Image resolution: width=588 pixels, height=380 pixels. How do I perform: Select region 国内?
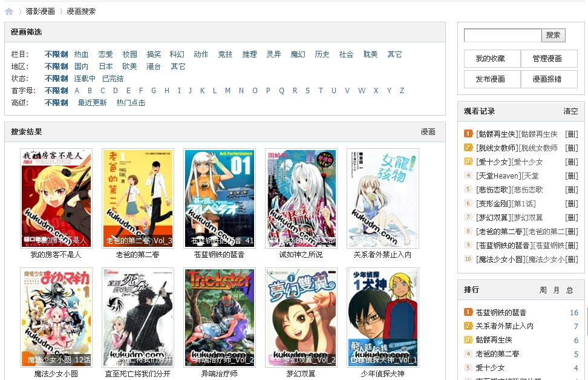click(x=82, y=67)
